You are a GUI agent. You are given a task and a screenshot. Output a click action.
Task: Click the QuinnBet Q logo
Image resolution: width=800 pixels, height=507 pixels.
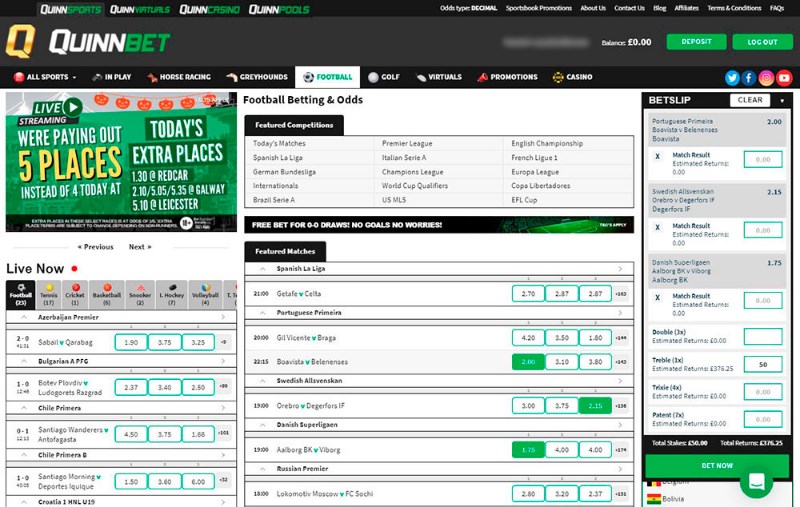click(20, 41)
